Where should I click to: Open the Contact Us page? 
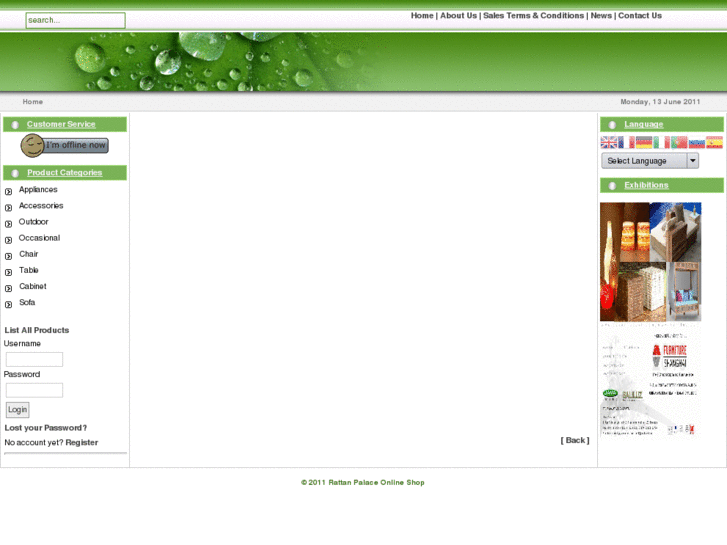coord(640,16)
